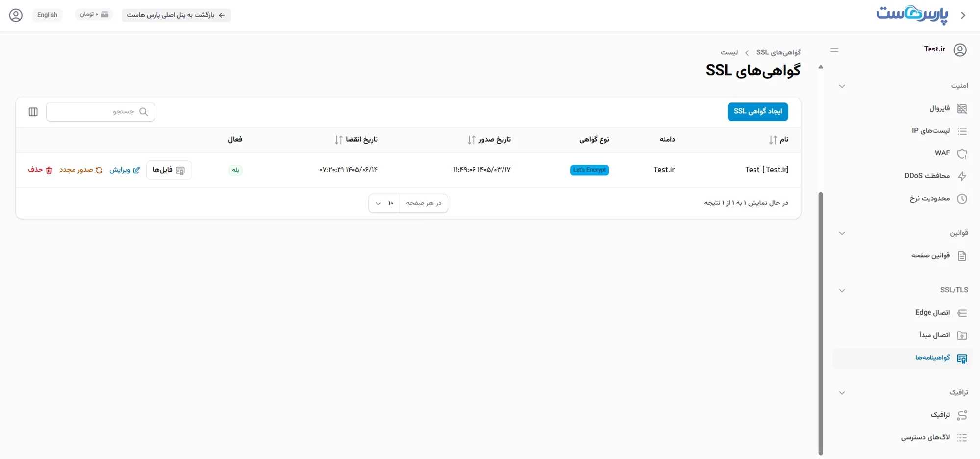Click user avatar icon beside Test.ir

click(960, 50)
